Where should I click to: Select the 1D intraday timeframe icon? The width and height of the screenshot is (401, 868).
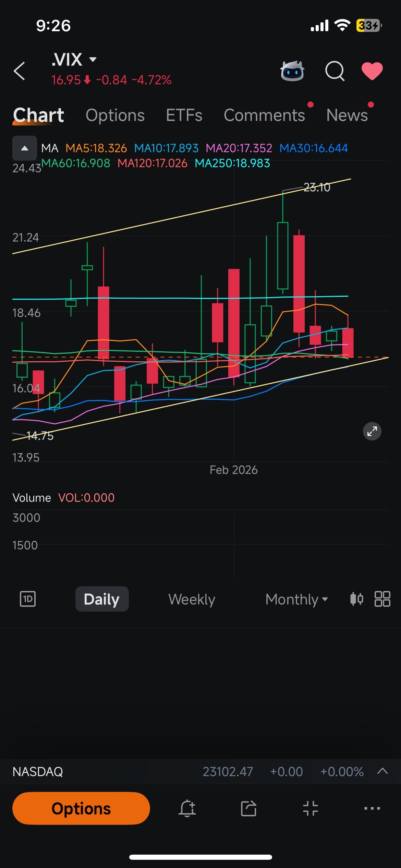pyautogui.click(x=28, y=599)
